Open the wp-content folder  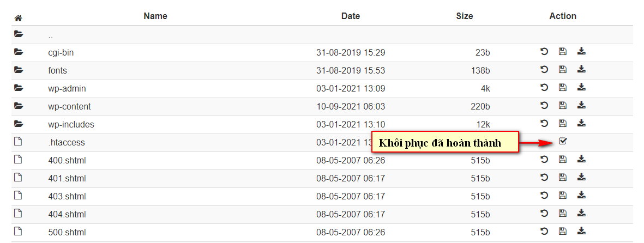69,106
